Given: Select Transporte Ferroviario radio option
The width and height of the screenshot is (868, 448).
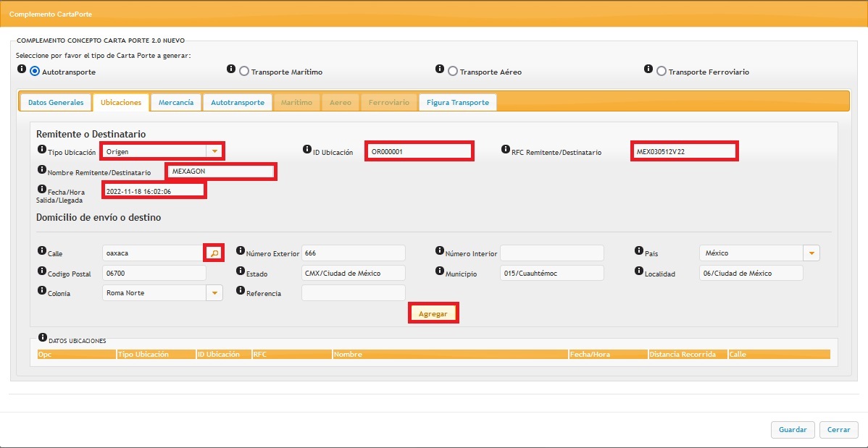Looking at the screenshot, I should coord(662,71).
